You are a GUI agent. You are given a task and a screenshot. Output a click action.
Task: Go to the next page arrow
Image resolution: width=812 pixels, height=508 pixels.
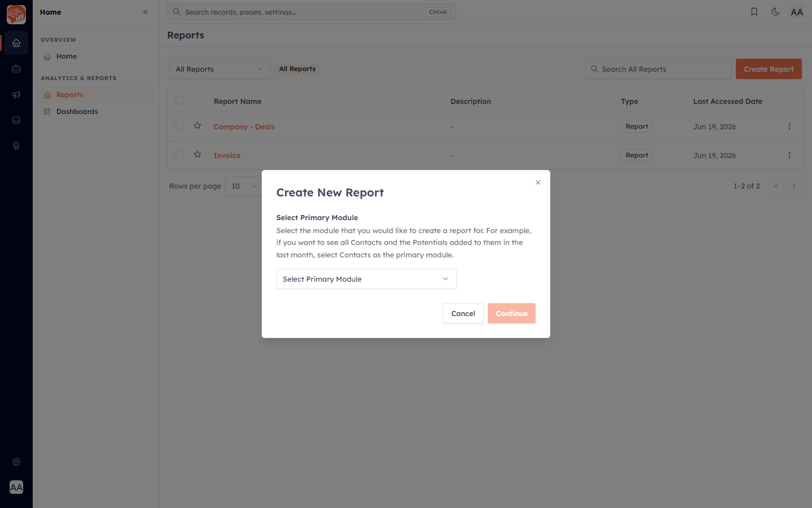793,186
